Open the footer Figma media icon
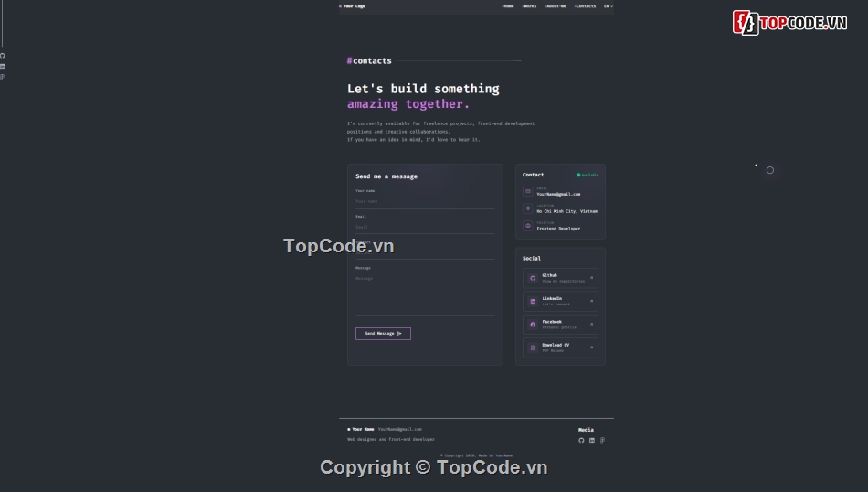Viewport: 868px width, 492px height. click(x=602, y=441)
